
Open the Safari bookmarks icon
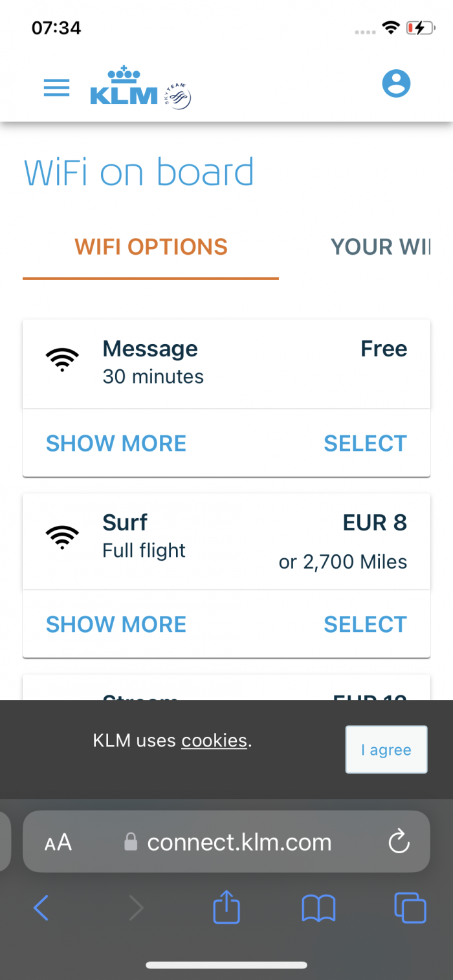[318, 908]
